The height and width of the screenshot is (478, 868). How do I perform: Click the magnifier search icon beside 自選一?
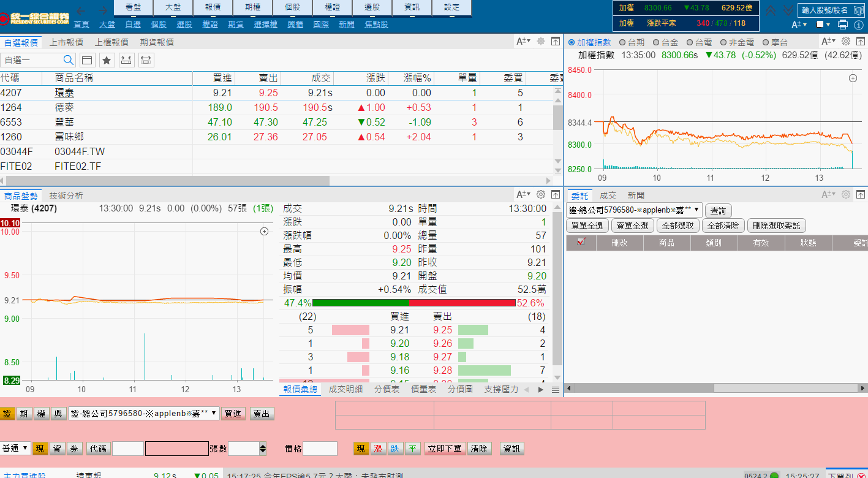coord(69,60)
